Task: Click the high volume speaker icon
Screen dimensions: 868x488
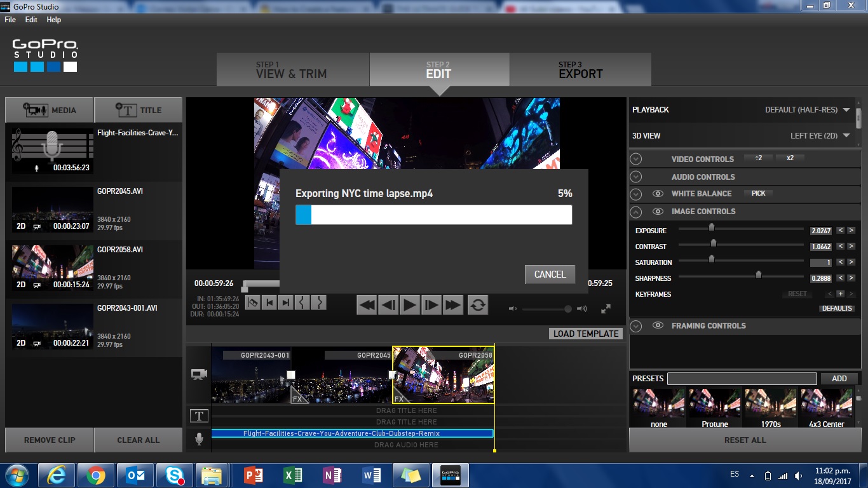Action: [x=581, y=309]
